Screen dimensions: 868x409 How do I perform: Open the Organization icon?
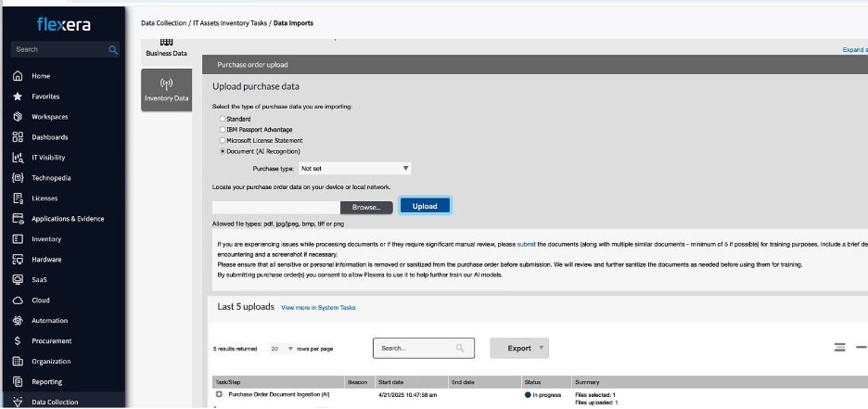[18, 362]
